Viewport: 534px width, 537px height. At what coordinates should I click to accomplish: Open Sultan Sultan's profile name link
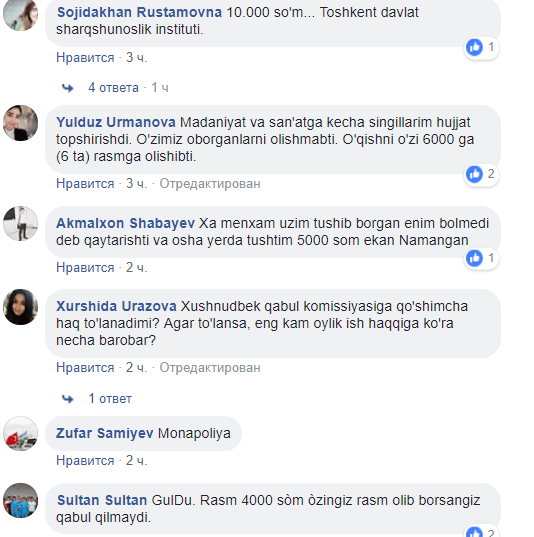(x=102, y=500)
